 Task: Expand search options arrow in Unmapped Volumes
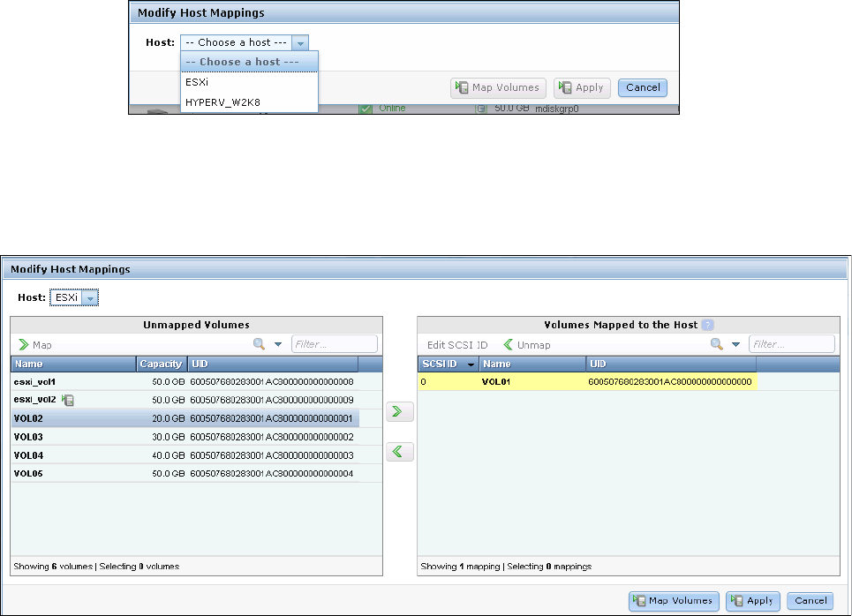click(278, 345)
